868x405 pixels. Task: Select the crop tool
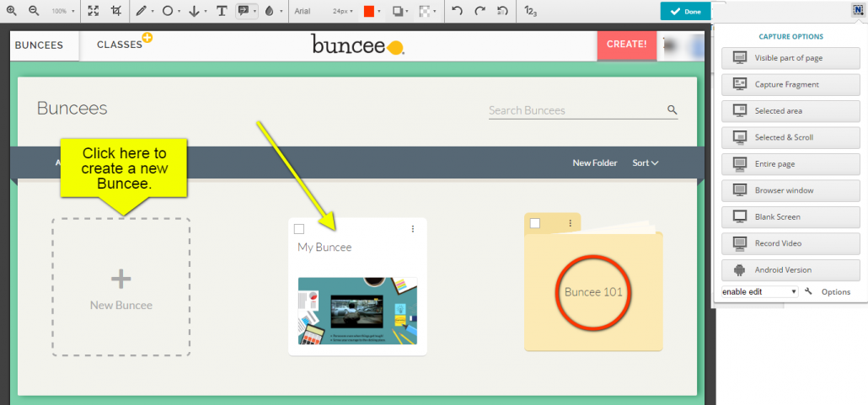click(x=116, y=11)
